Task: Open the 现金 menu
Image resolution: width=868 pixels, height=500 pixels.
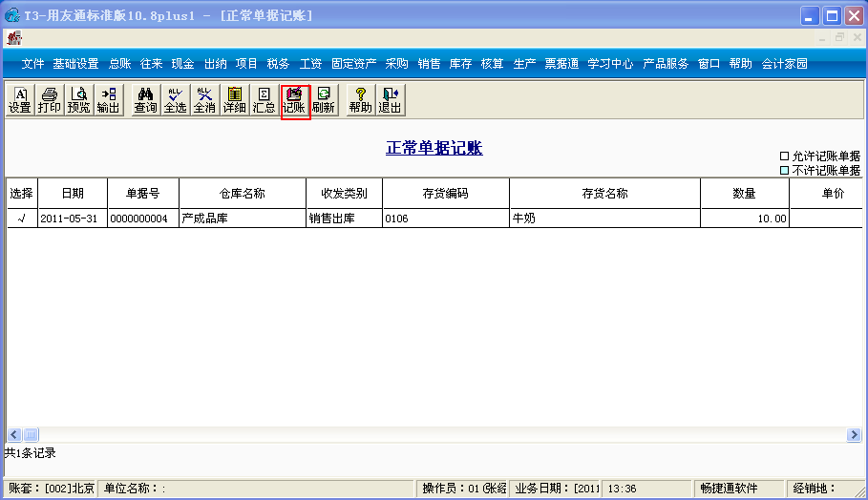Action: [182, 64]
